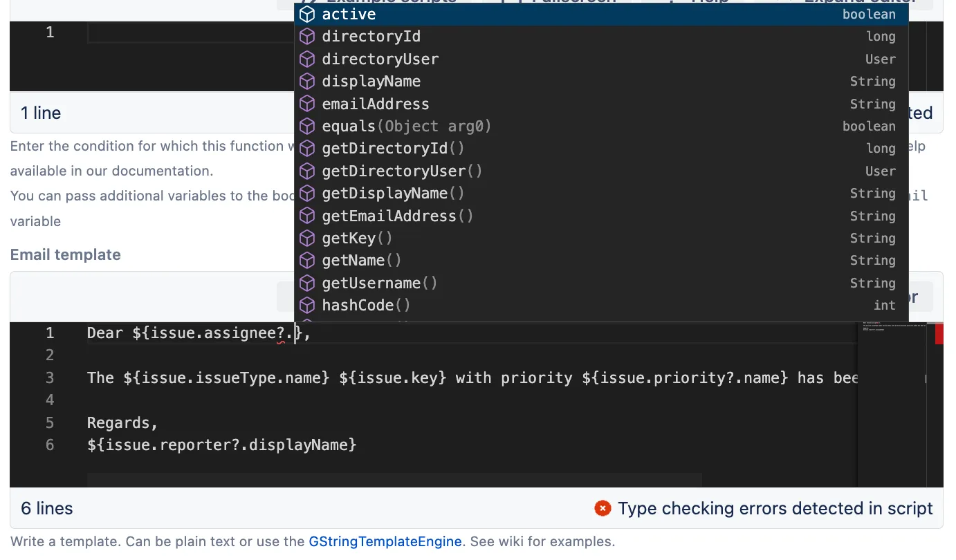This screenshot has height=560, width=956.
Task: Open the GStringTemplateEngine link
Action: pos(385,541)
